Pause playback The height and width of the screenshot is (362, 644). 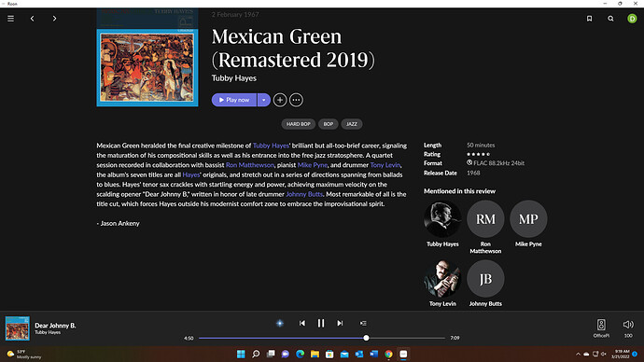tap(321, 324)
